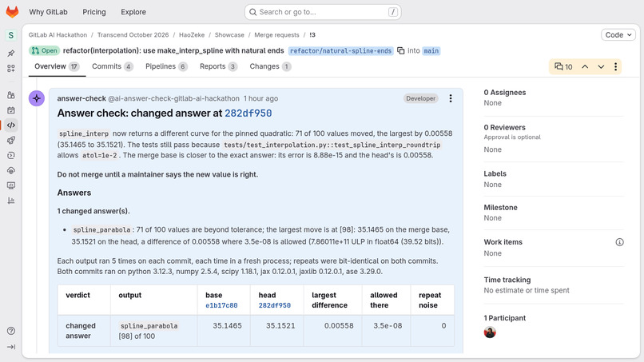
Task: Open the Why GitLab menu item
Action: pyautogui.click(x=48, y=12)
